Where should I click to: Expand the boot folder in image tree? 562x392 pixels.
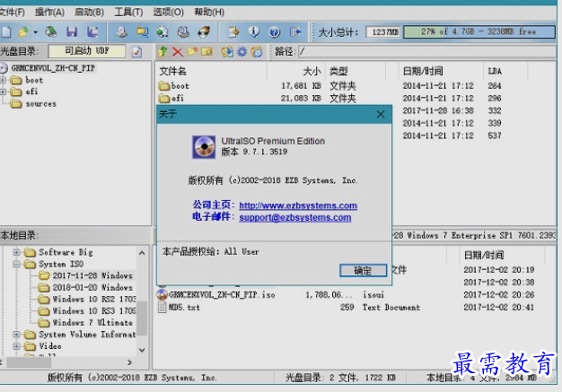(x=3, y=80)
